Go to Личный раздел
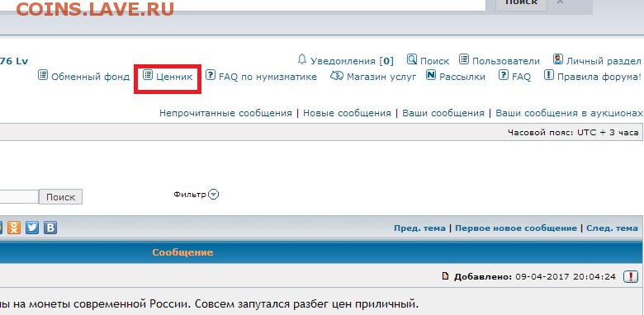644x315 pixels. (x=604, y=61)
